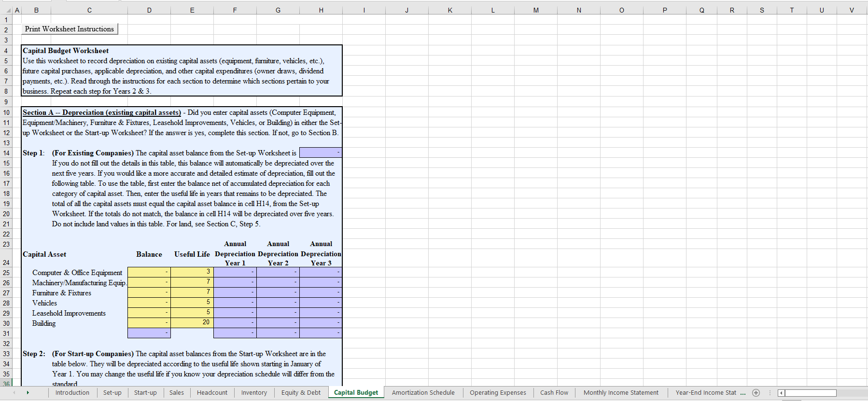
Task: Click the Print Worksheet Instructions button
Action: tap(70, 29)
